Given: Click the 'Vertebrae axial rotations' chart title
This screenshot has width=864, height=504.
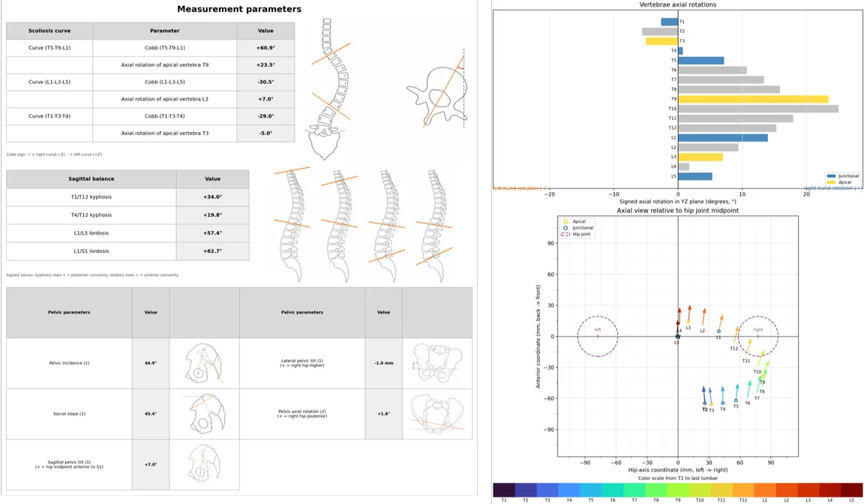Looking at the screenshot, I should (x=678, y=4).
